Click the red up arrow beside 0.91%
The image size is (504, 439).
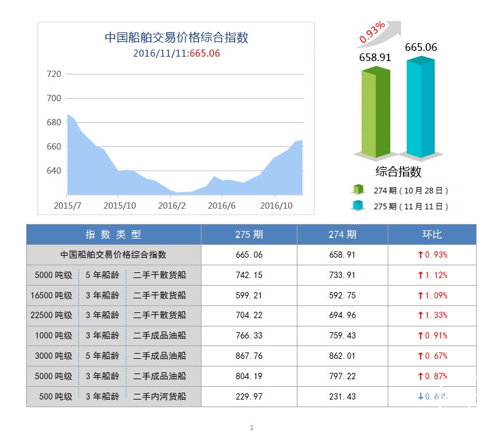(x=420, y=336)
